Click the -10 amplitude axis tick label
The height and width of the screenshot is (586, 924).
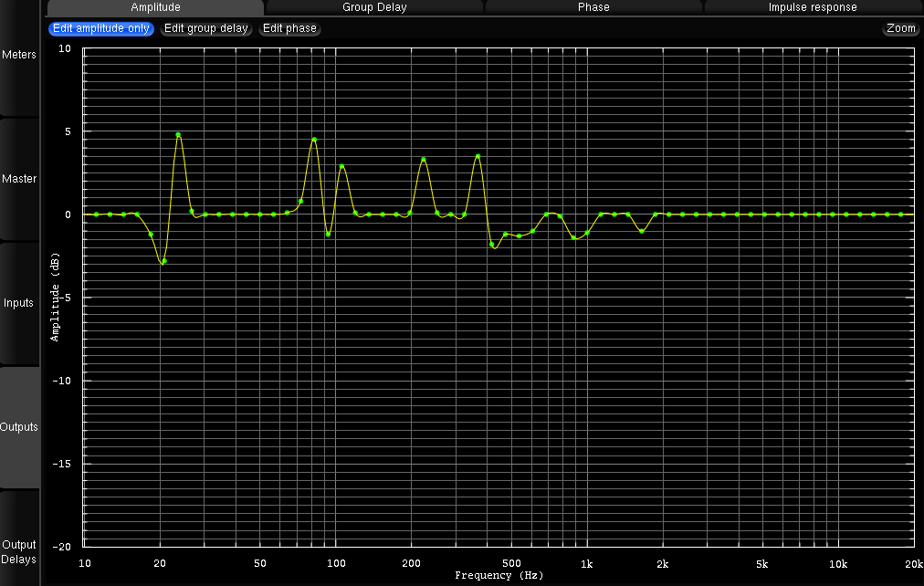[x=62, y=381]
